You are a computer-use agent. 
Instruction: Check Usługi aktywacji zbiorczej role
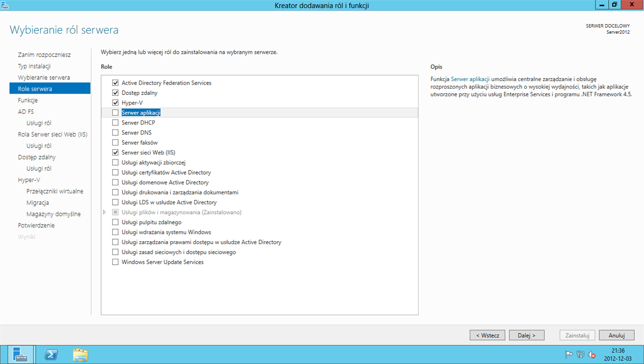(x=115, y=163)
